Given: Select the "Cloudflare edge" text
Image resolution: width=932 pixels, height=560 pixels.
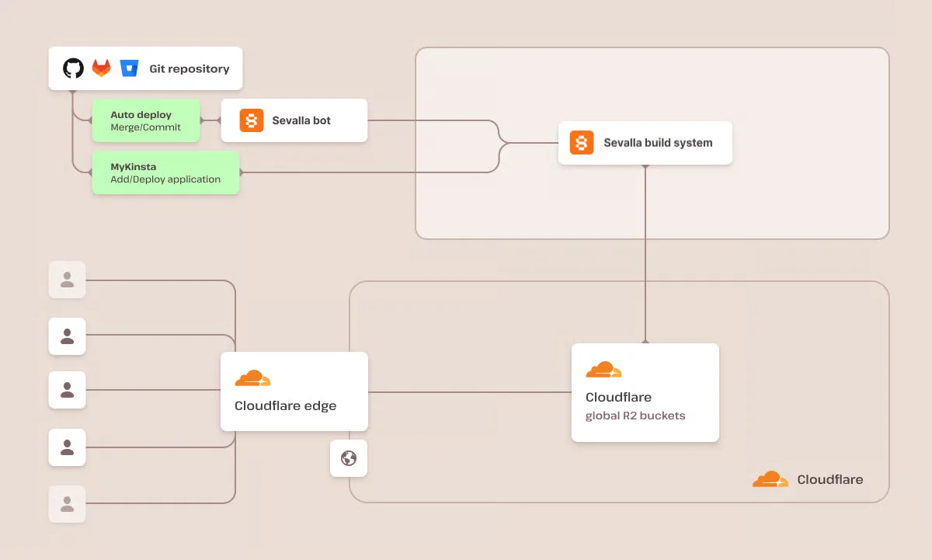Looking at the screenshot, I should click(x=286, y=405).
